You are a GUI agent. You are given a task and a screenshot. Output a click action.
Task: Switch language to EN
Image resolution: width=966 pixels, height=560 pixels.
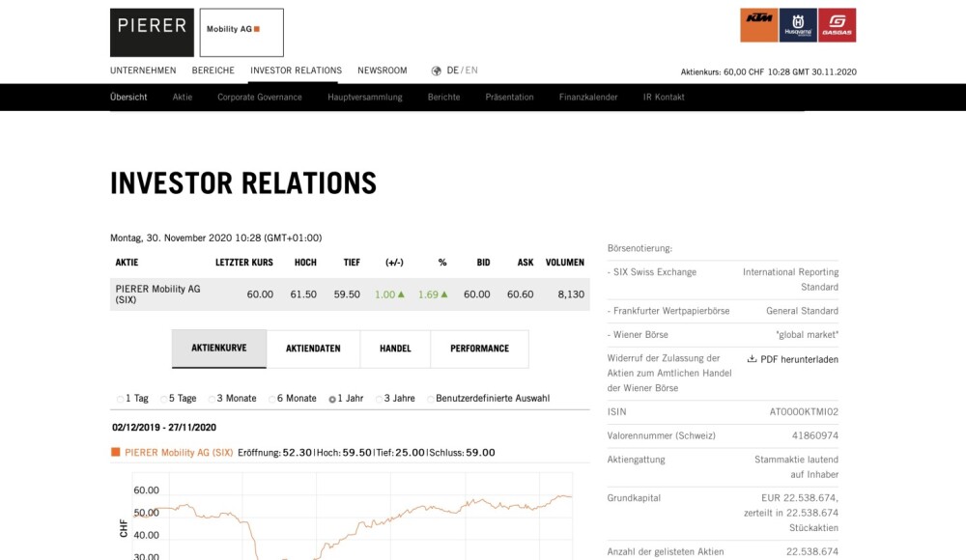click(471, 70)
